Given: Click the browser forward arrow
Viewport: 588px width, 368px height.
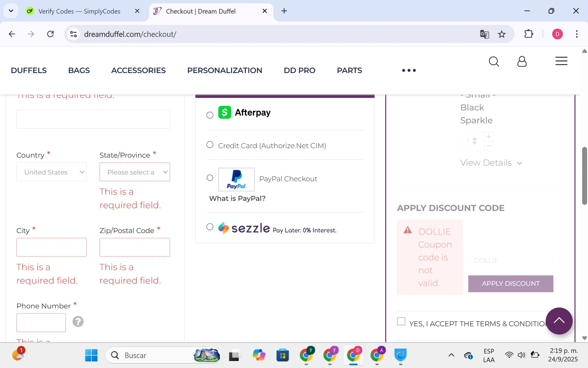Looking at the screenshot, I should pyautogui.click(x=31, y=34).
